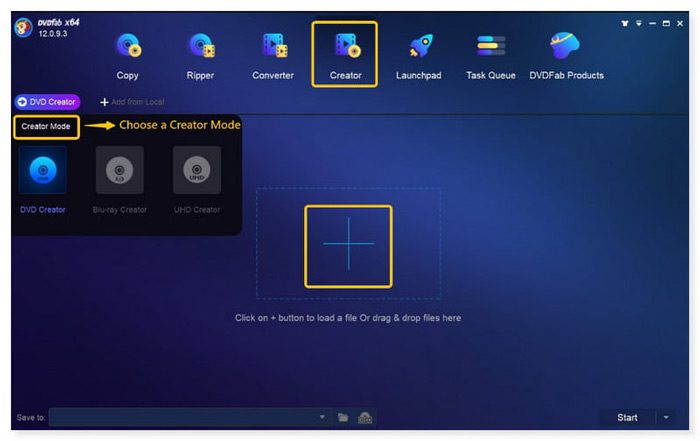The height and width of the screenshot is (441, 700).
Task: Click the Blu-ray Creator text label
Action: [120, 209]
